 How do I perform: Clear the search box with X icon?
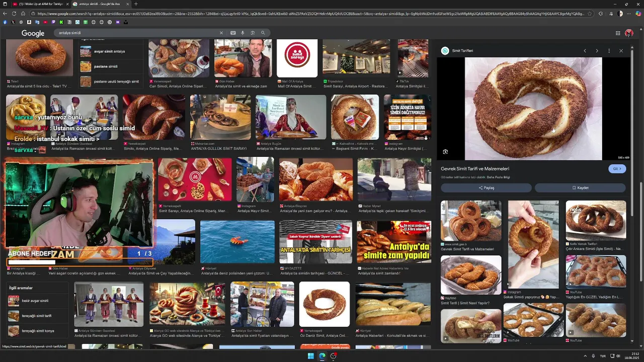(x=221, y=33)
